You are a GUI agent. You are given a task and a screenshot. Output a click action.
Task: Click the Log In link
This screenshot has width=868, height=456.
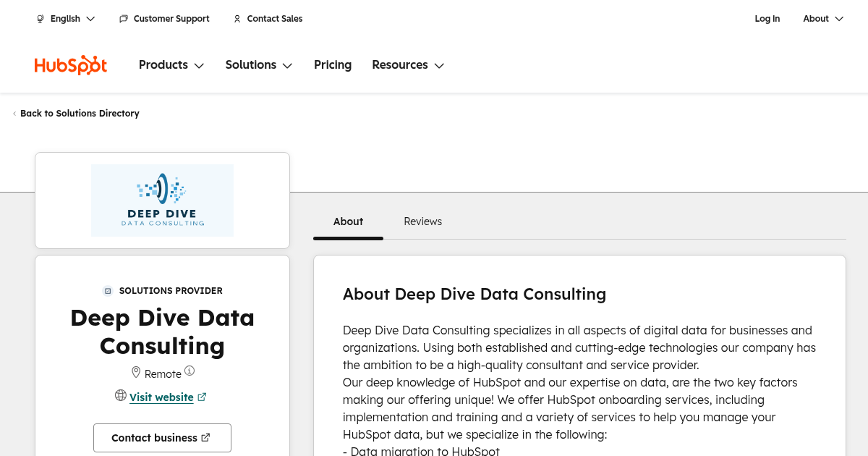click(767, 19)
